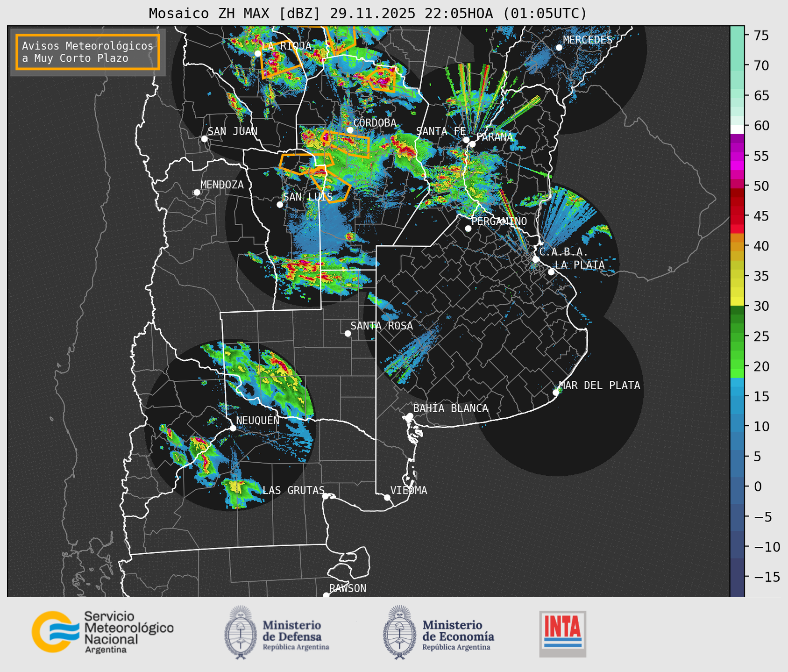Click the Mendoza city marker dot

click(x=197, y=193)
